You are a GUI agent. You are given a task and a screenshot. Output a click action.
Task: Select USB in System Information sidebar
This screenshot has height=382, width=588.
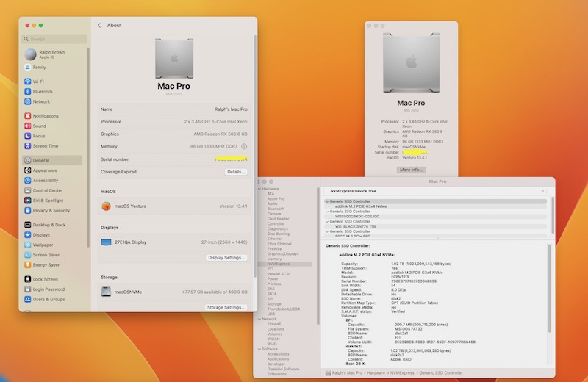click(x=270, y=314)
